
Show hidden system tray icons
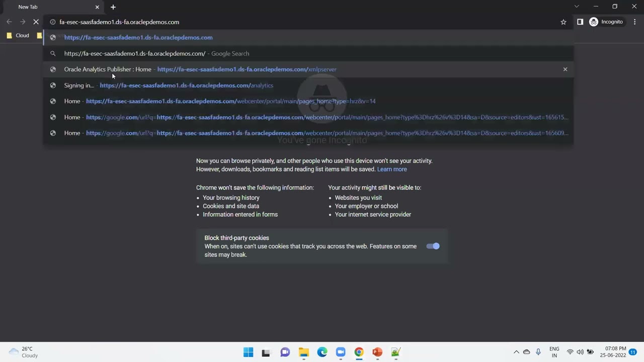tap(516, 352)
